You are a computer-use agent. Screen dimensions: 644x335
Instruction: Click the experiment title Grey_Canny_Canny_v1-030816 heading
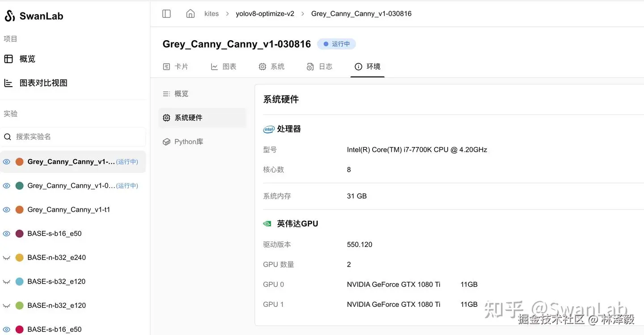(237, 44)
